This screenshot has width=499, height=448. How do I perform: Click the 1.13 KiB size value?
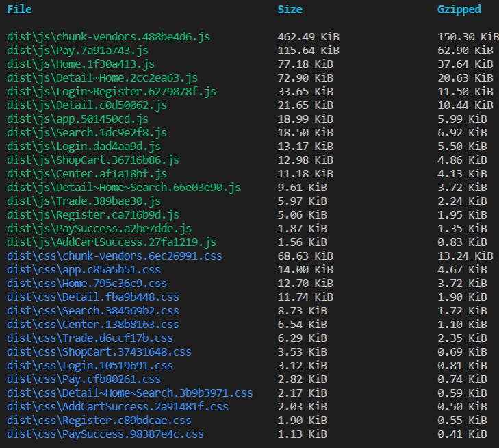pyautogui.click(x=303, y=434)
